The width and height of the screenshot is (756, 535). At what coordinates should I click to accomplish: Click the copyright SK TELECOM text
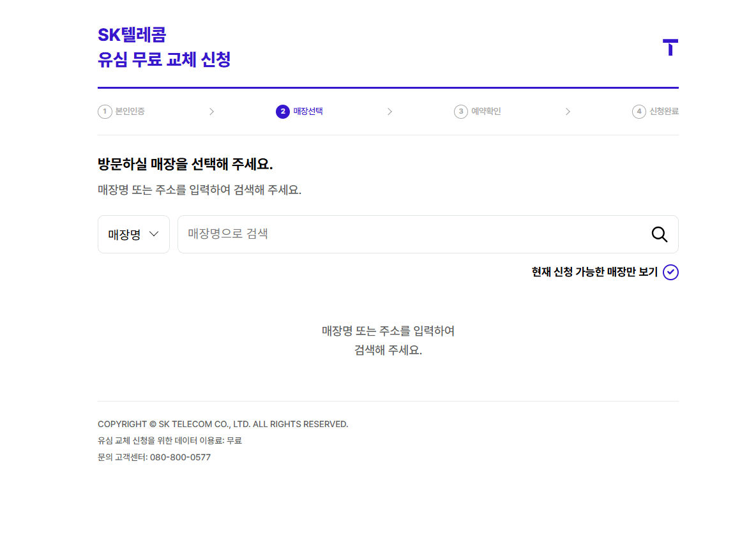pyautogui.click(x=223, y=424)
